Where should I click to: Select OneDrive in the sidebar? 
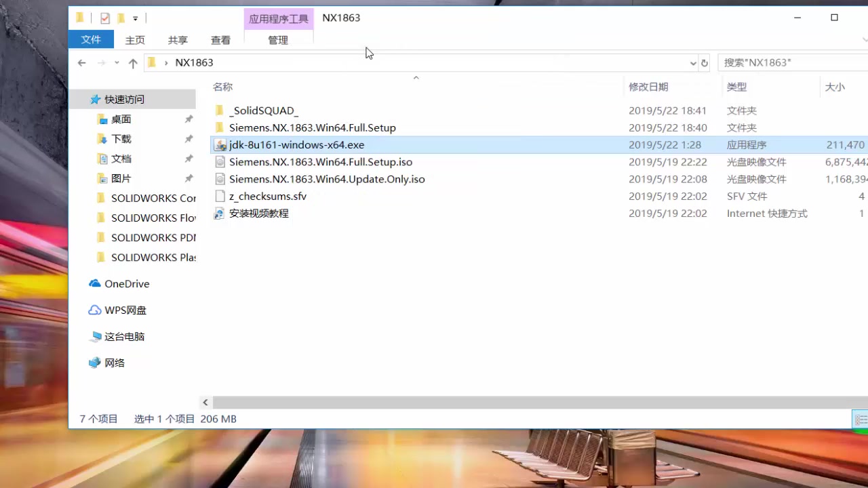point(127,283)
